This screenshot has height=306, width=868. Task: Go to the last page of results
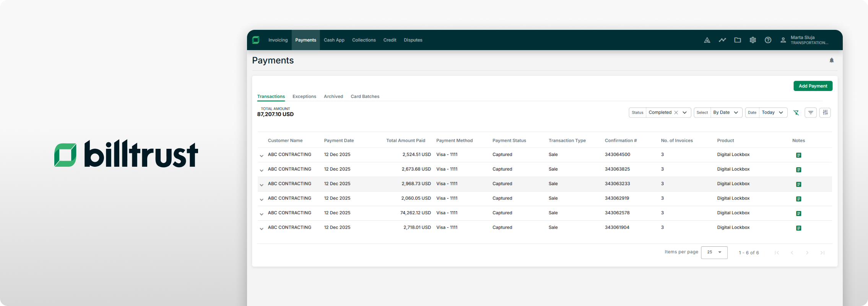click(x=822, y=252)
